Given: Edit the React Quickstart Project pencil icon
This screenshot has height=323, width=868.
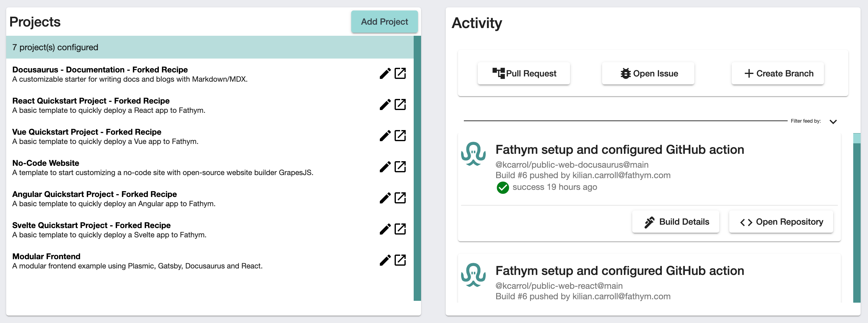Looking at the screenshot, I should (x=385, y=104).
